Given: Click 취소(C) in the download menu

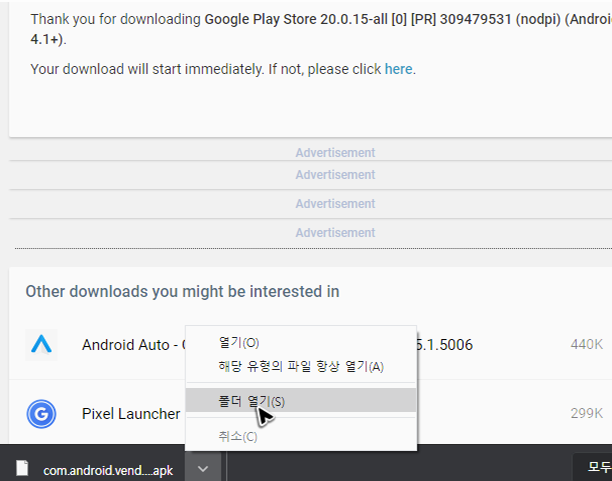Looking at the screenshot, I should pos(301,436).
